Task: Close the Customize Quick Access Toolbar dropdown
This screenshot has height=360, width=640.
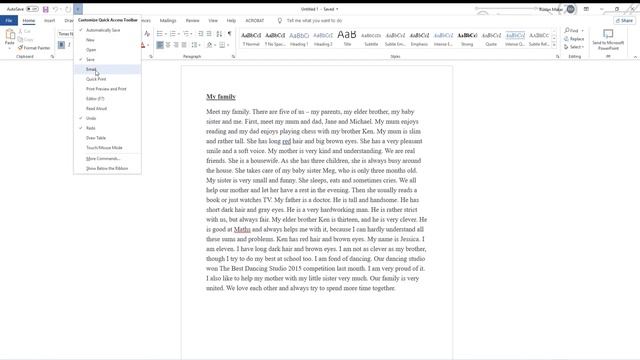Action: [x=78, y=9]
